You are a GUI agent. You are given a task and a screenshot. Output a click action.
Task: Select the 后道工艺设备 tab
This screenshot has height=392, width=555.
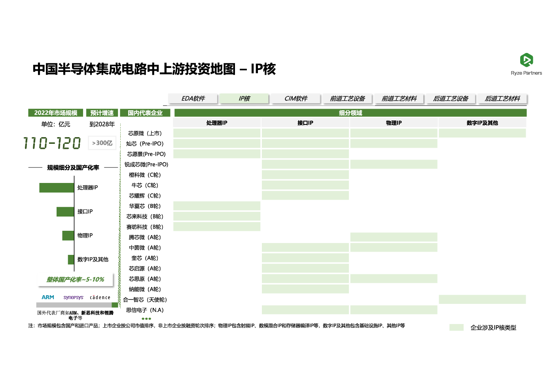(451, 98)
